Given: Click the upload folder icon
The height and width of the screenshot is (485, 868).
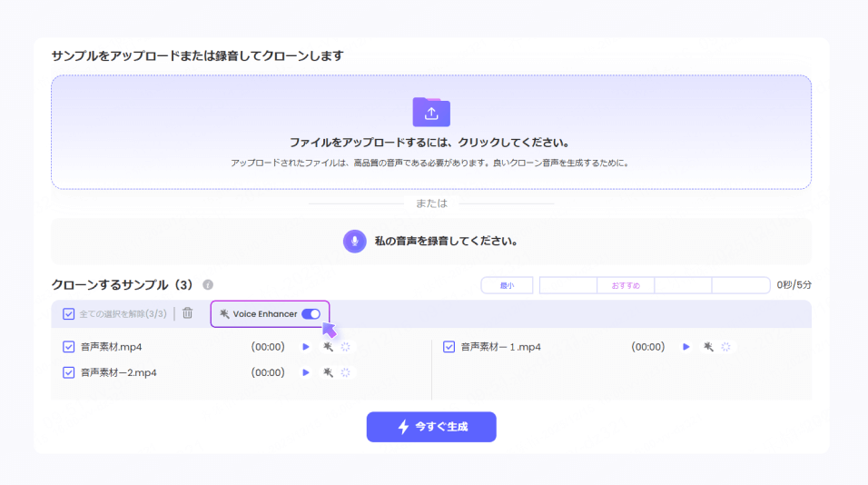Looking at the screenshot, I should [431, 113].
